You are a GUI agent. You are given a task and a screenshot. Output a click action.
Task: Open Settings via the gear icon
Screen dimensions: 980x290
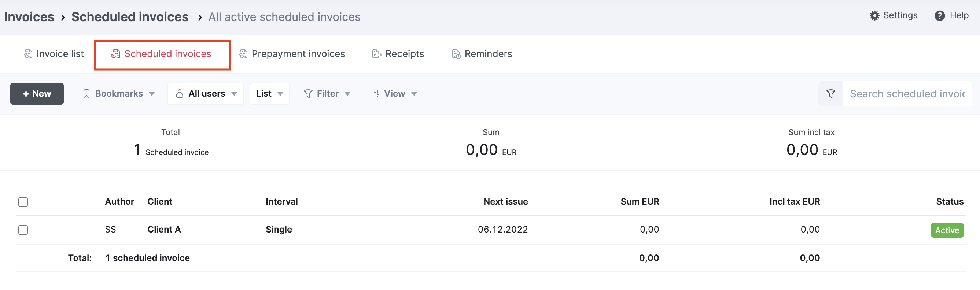coord(874,16)
